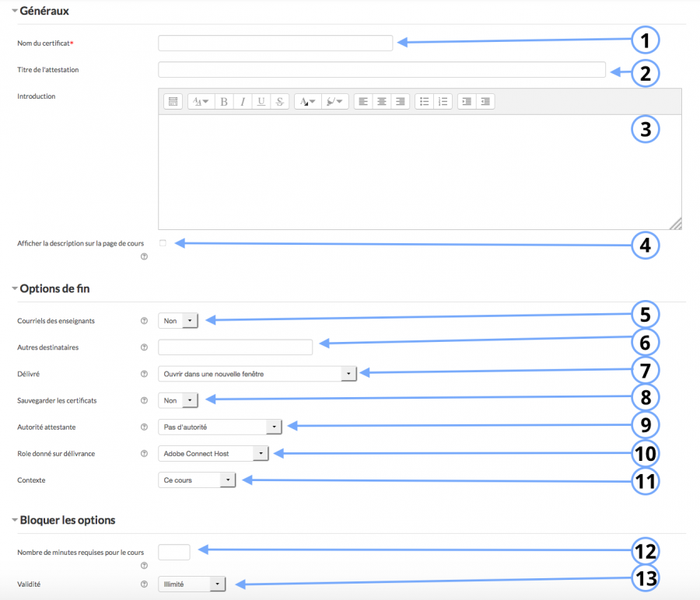Open the font family dropdown in the editor

pyautogui.click(x=199, y=101)
